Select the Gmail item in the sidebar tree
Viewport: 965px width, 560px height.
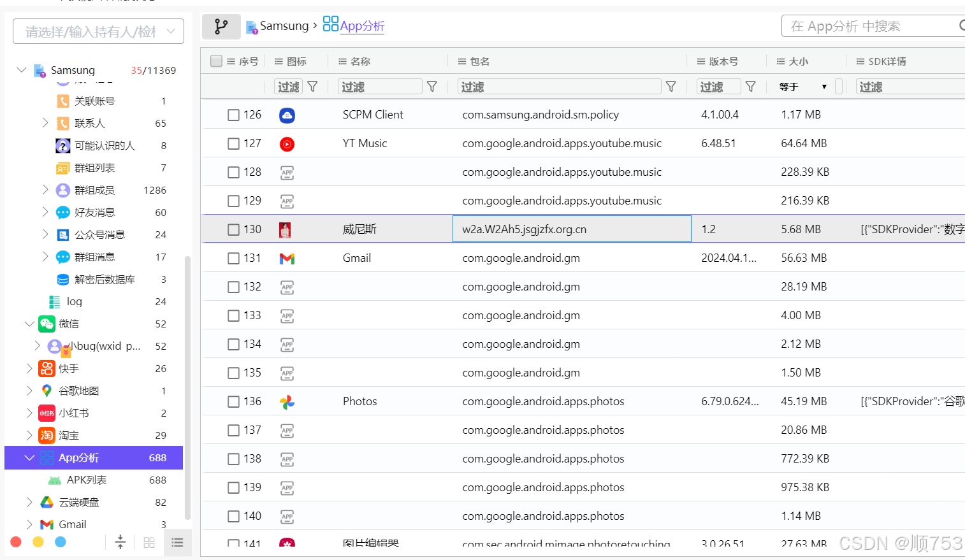pos(72,524)
